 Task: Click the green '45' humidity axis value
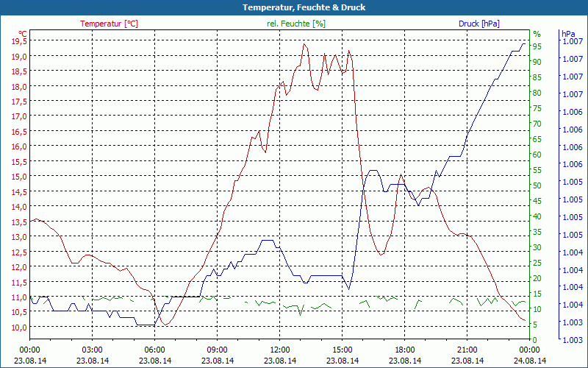click(x=537, y=201)
